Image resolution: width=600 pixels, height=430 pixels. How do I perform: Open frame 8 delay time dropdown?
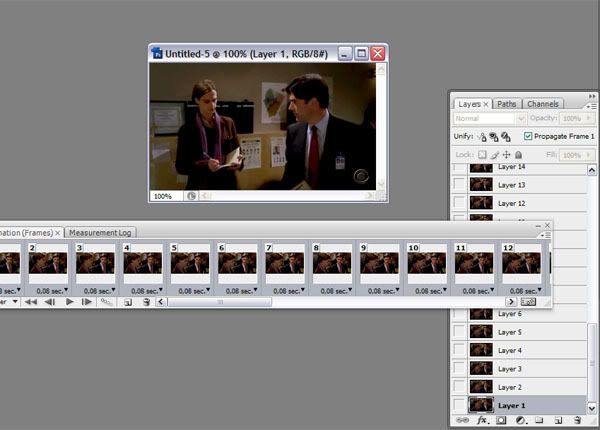tap(336, 291)
